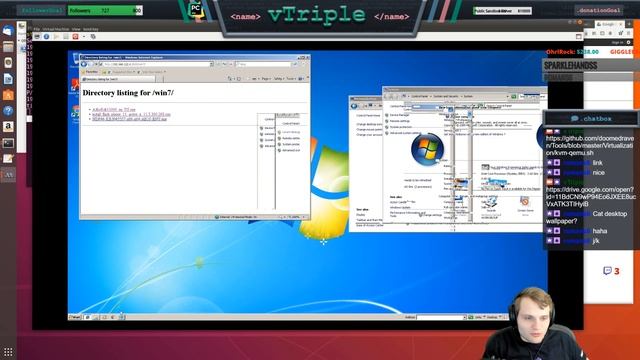Open Windows Update under See also
640x360 pixels.
click(400, 207)
